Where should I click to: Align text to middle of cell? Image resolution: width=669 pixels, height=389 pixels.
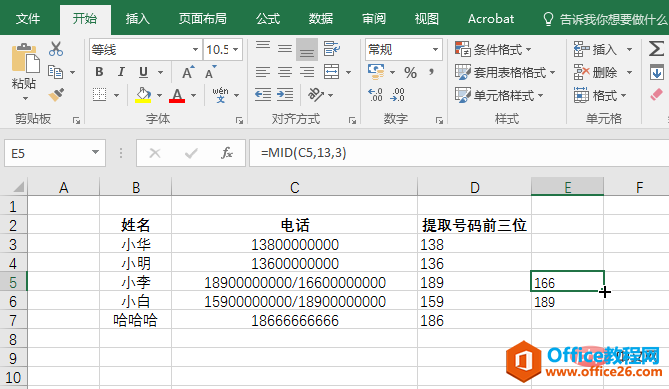point(285,49)
